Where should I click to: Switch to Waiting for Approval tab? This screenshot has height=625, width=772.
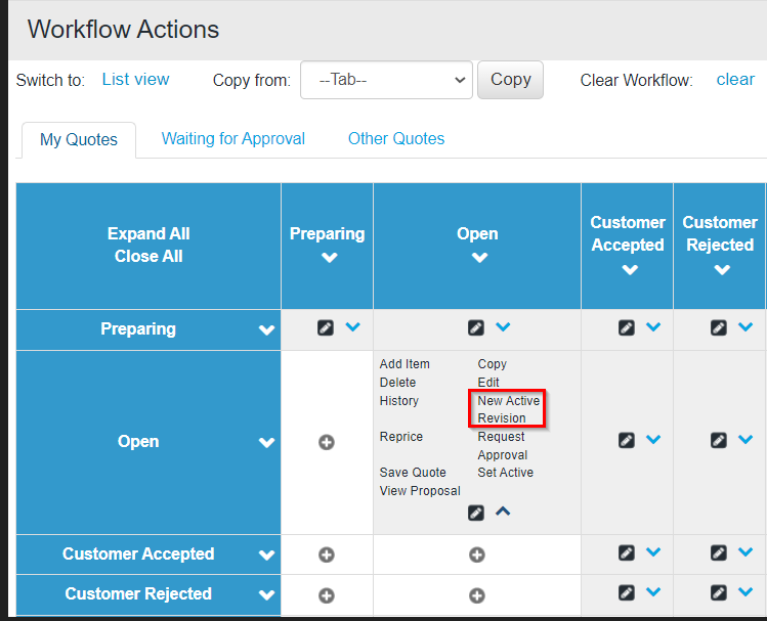coord(233,139)
